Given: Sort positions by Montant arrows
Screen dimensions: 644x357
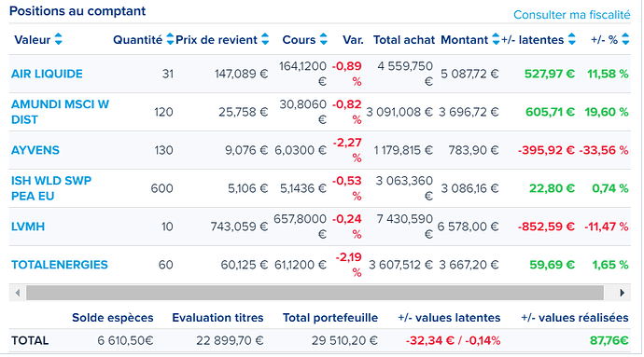Looking at the screenshot, I should 496,39.
